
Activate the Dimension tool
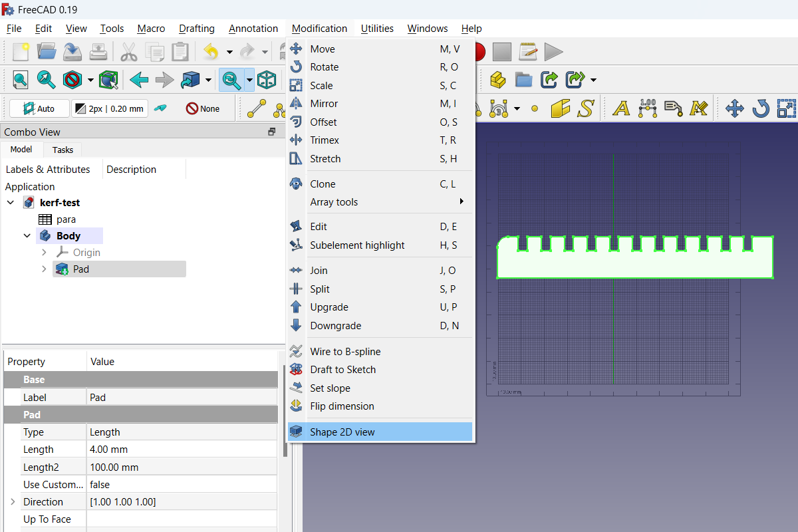click(x=646, y=108)
